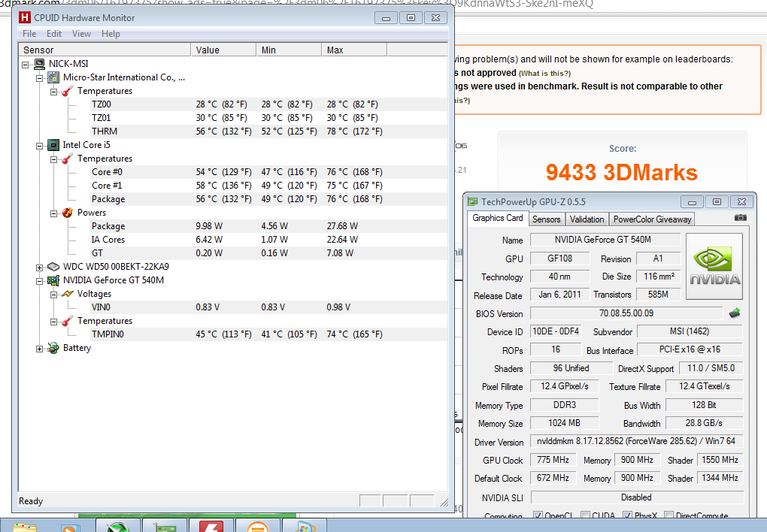The image size is (767, 532).
Task: Click the Battery icon in sensor tree
Action: click(x=53, y=348)
